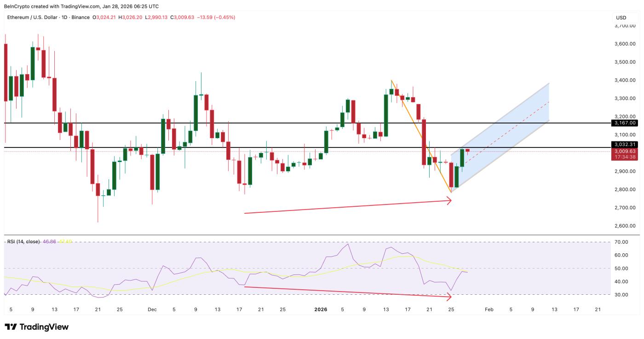Click the dashed red channel midline

coord(515,129)
